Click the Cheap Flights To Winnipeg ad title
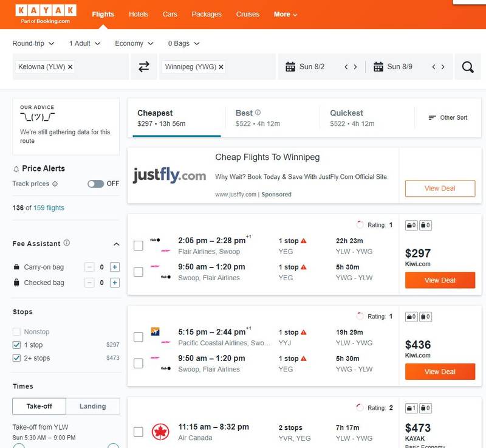 (267, 157)
